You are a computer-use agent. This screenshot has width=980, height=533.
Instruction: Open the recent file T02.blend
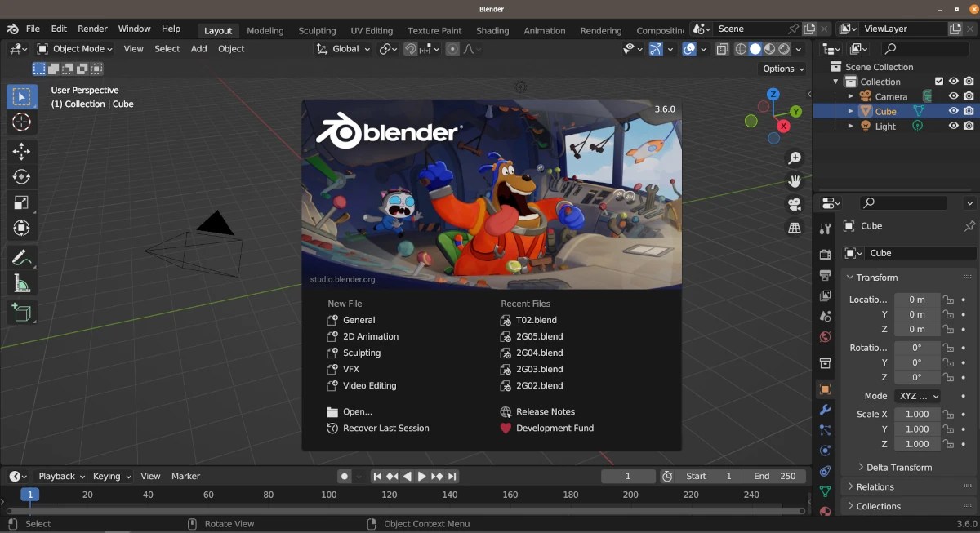click(537, 320)
